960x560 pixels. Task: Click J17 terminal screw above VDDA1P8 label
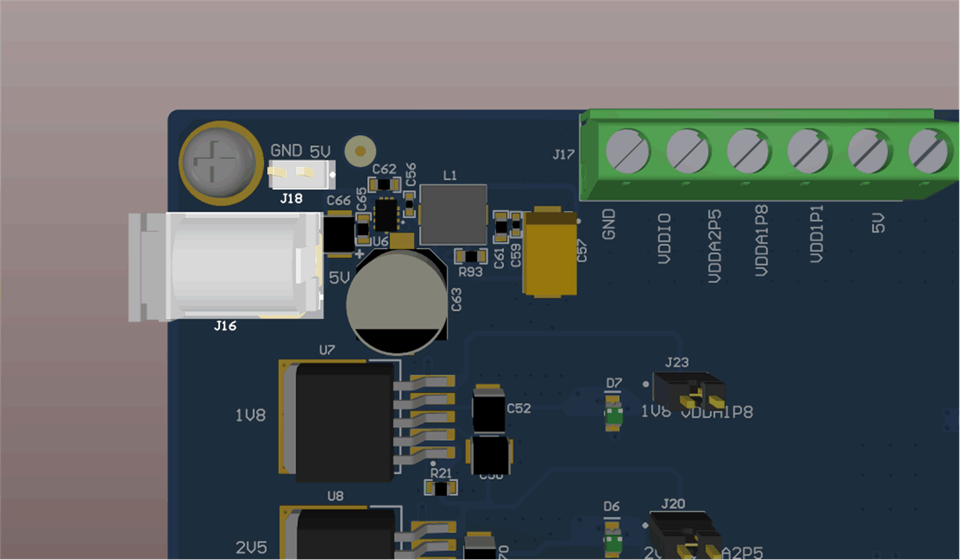point(809,151)
